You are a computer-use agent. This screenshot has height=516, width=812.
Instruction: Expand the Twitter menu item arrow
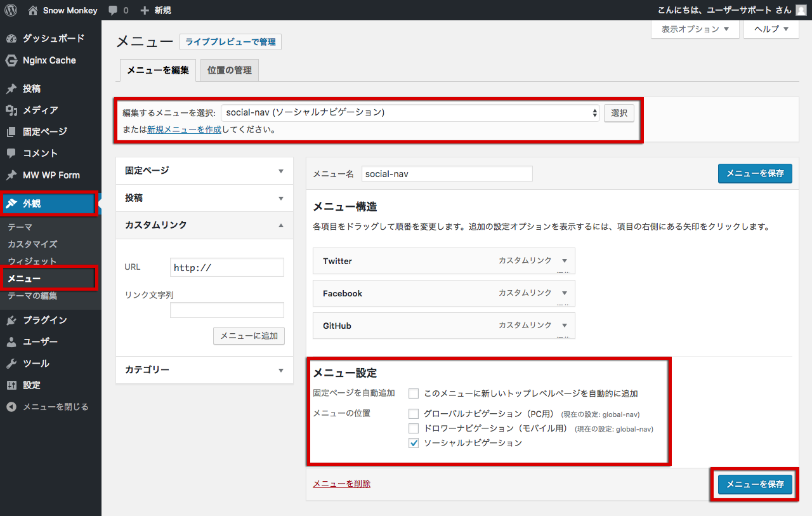coord(564,261)
